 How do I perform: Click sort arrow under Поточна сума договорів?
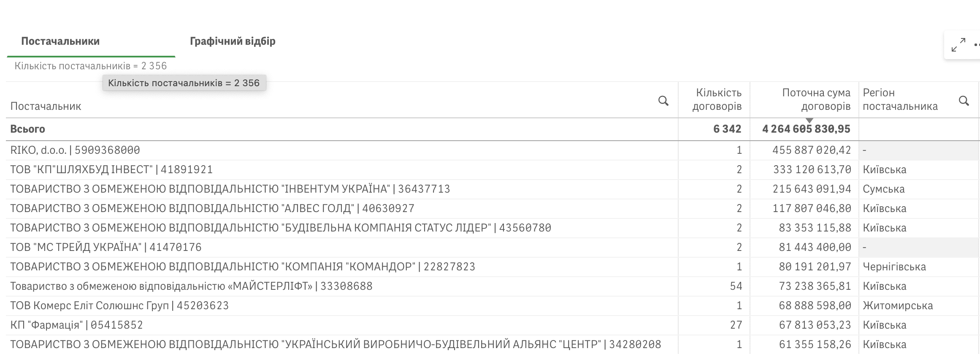[x=809, y=121]
